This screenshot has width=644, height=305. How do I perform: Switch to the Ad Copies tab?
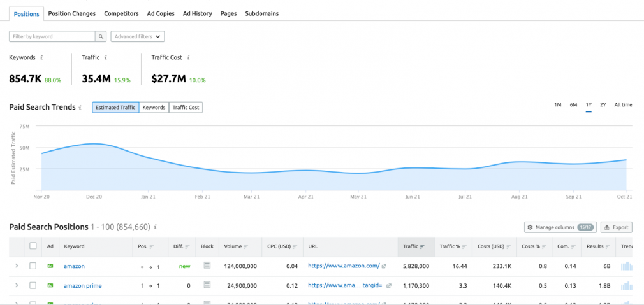pyautogui.click(x=161, y=13)
